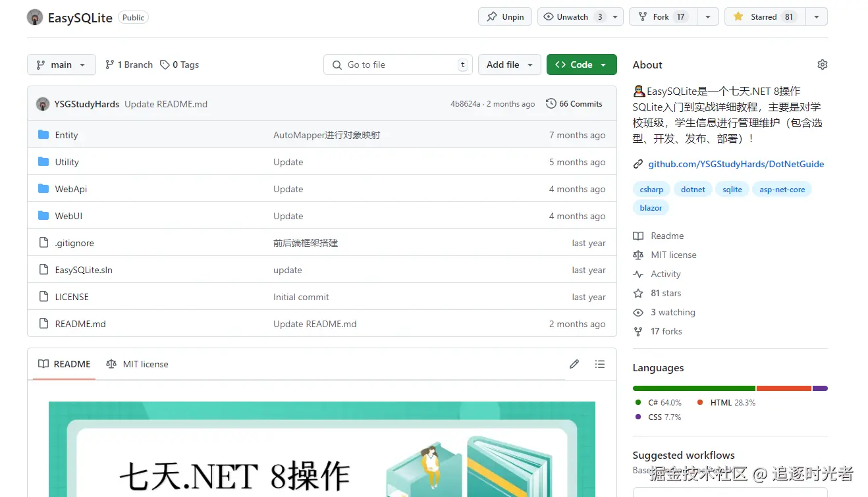
Task: Expand the fork options dropdown arrow
Action: pos(709,17)
